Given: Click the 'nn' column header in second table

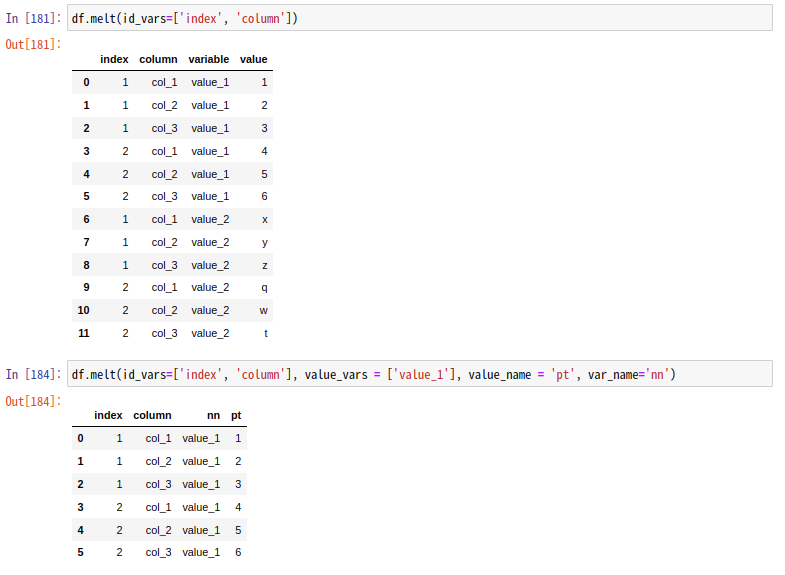Looking at the screenshot, I should (x=213, y=415).
